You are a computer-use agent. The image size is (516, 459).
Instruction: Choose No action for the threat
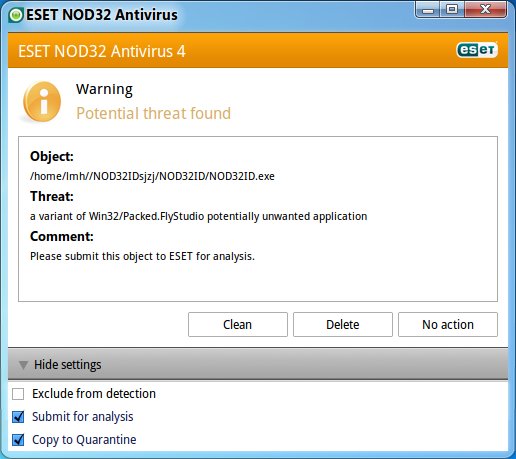pos(448,324)
